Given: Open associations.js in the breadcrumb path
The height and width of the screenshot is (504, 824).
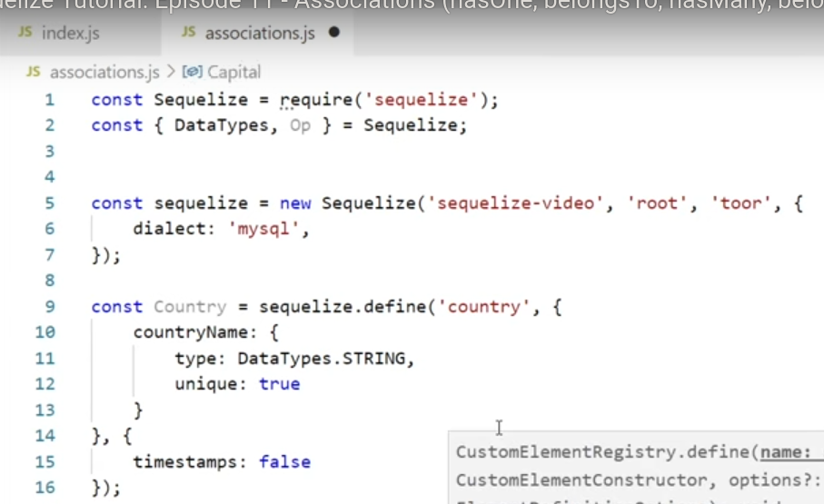Looking at the screenshot, I should tap(104, 72).
